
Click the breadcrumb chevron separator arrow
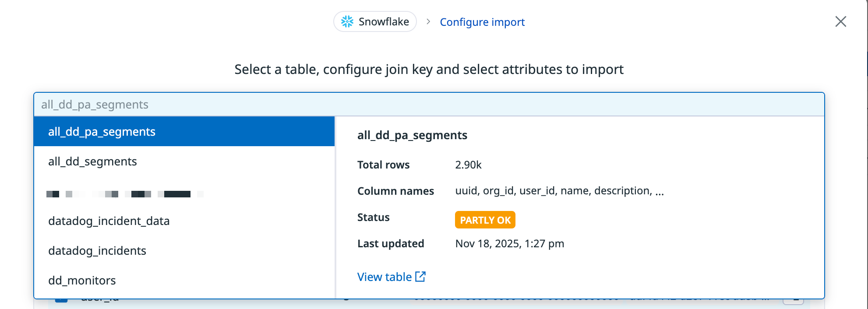pyautogui.click(x=428, y=21)
